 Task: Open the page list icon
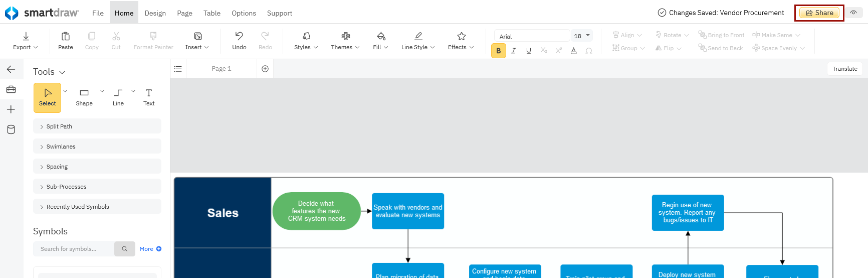178,69
